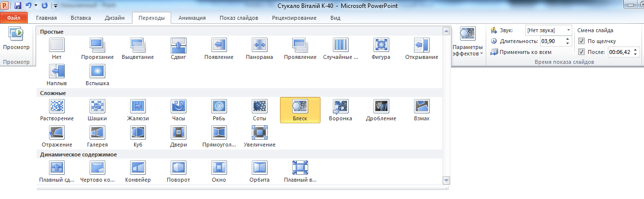
Task: Select the Часы transition
Action: point(178,110)
